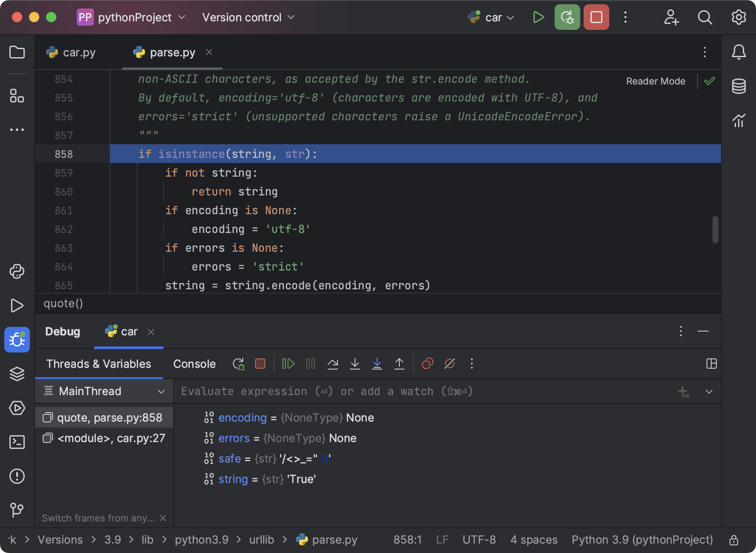The image size is (756, 553).
Task: Open the Terminal tool window
Action: pos(17,442)
